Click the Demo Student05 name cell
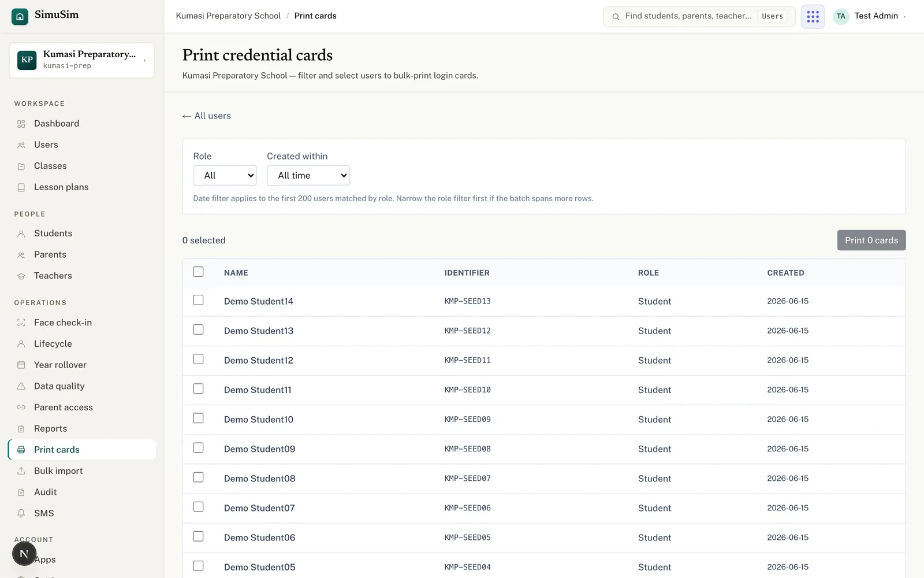 (x=260, y=567)
